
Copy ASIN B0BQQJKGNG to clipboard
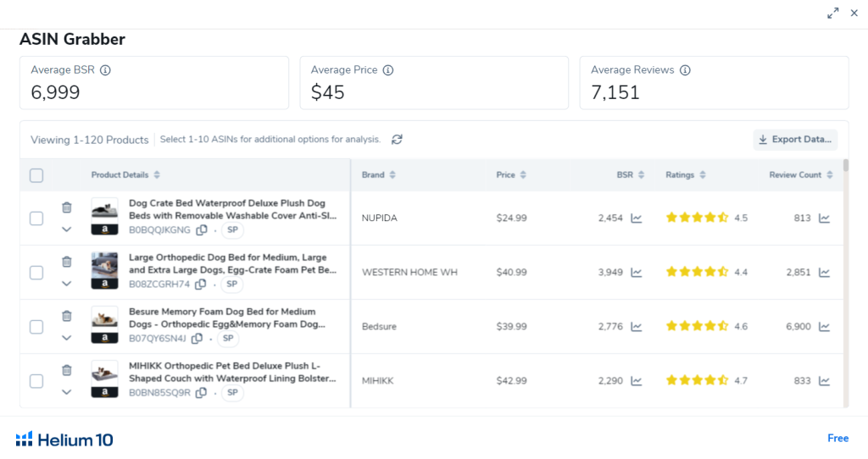pos(202,230)
